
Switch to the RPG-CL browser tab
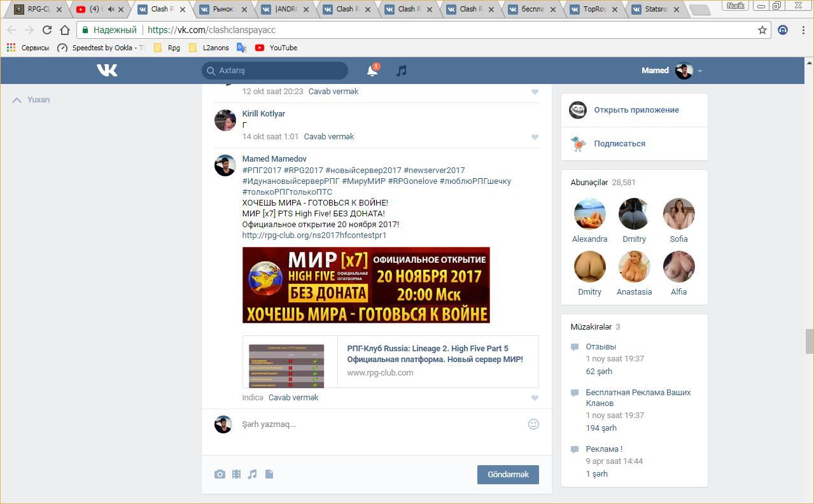[x=37, y=9]
